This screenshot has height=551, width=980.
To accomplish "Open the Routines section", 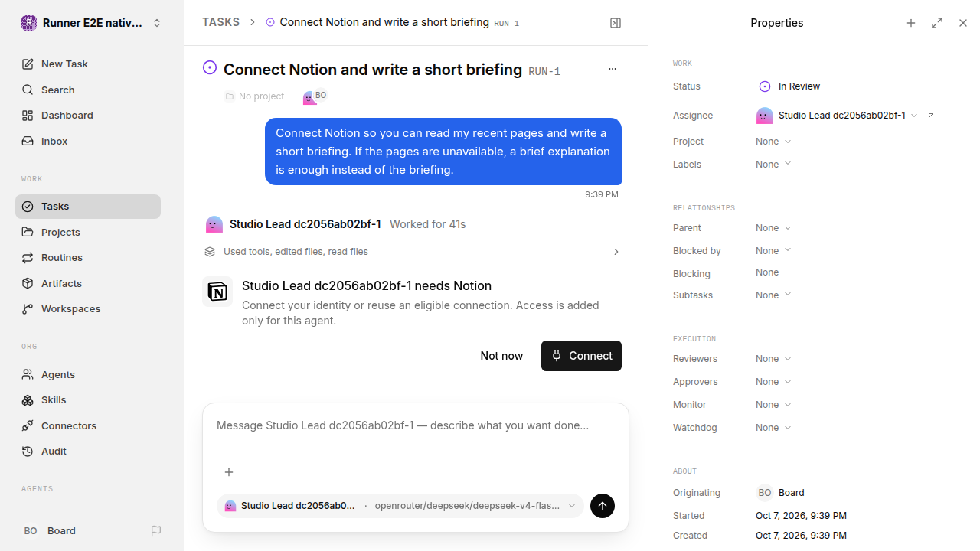I will pos(88,258).
